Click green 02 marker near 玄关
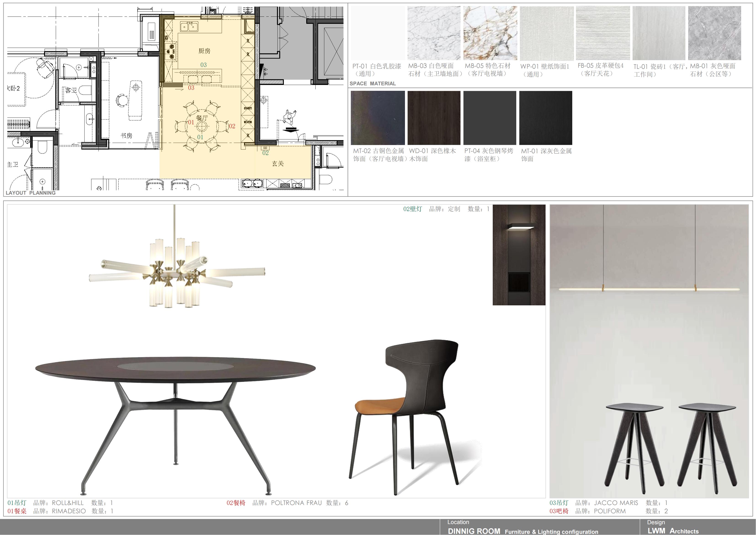The image size is (756, 535). (x=265, y=153)
